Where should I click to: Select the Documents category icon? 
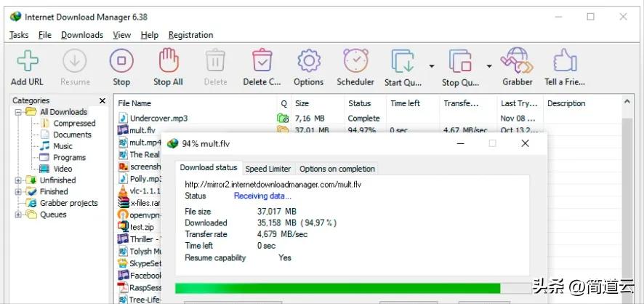tap(45, 135)
